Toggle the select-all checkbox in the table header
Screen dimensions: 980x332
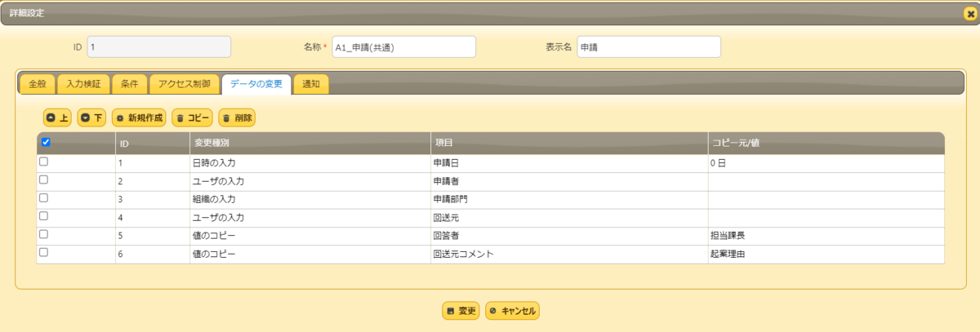coord(46,142)
